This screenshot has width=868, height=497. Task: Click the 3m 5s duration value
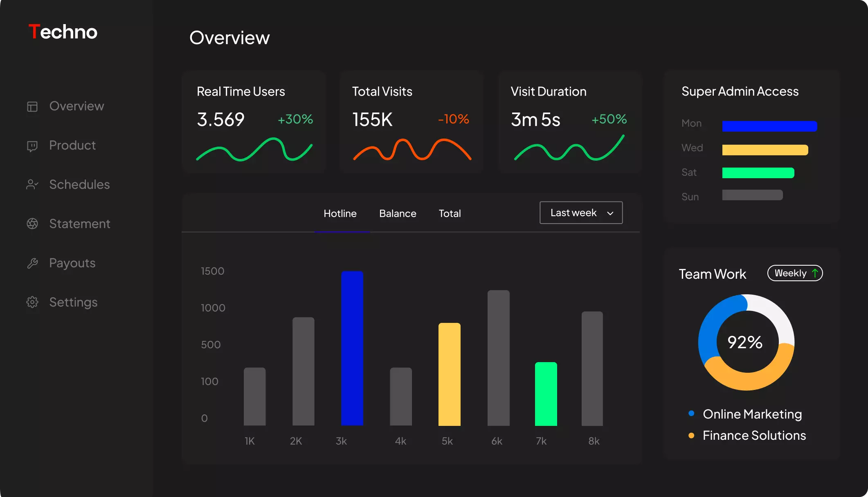535,119
